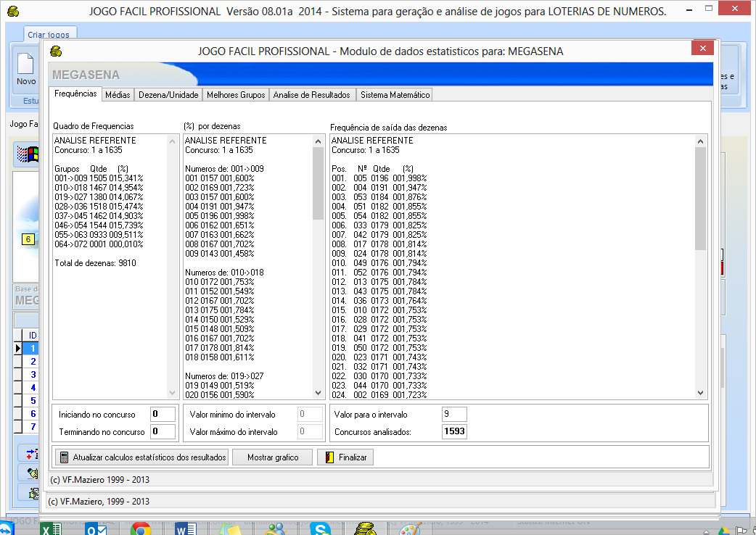Go to Analise de Resultados tab
This screenshot has height=535, width=756.
pyautogui.click(x=312, y=95)
